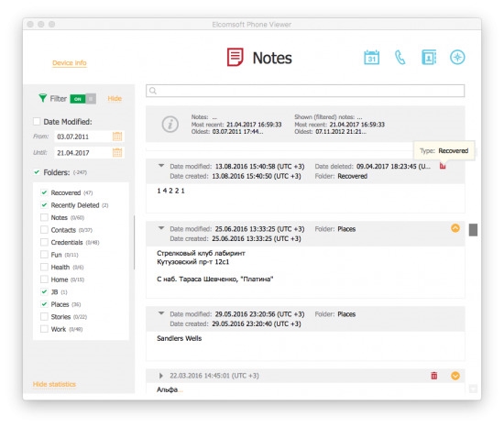This screenshot has width=504, height=427.
Task: Click the 'Sandlers Wells' note text
Action: 180,338
